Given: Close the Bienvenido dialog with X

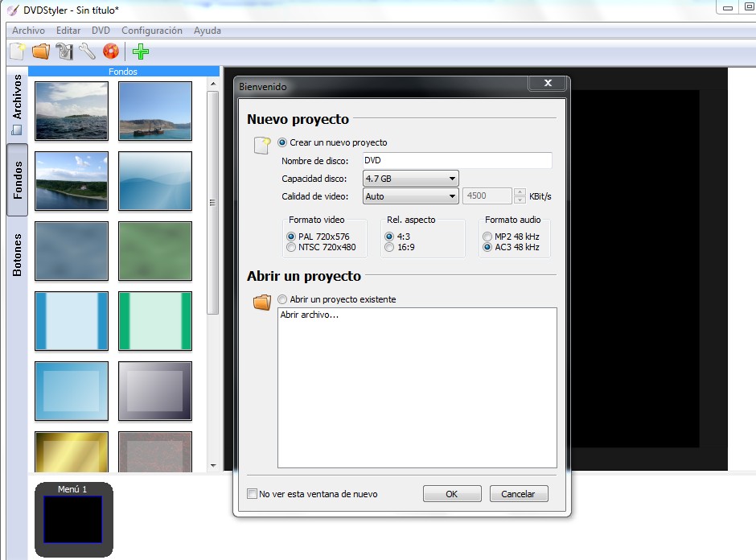Looking at the screenshot, I should point(548,83).
